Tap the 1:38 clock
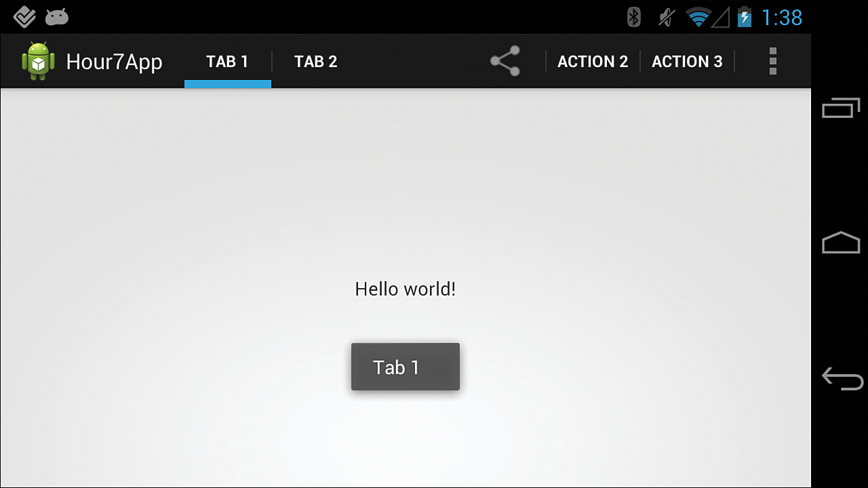Image resolution: width=868 pixels, height=488 pixels. point(782,18)
